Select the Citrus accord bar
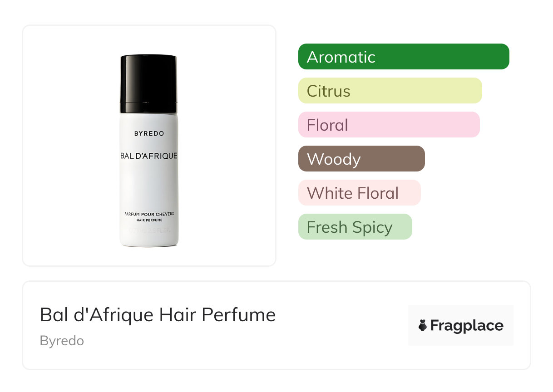553x392 pixels. [390, 91]
